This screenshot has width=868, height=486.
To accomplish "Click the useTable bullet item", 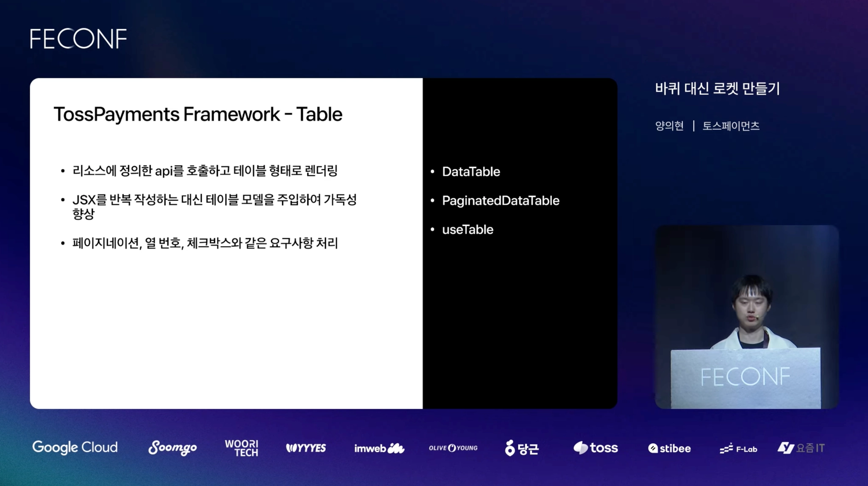I will click(x=467, y=230).
